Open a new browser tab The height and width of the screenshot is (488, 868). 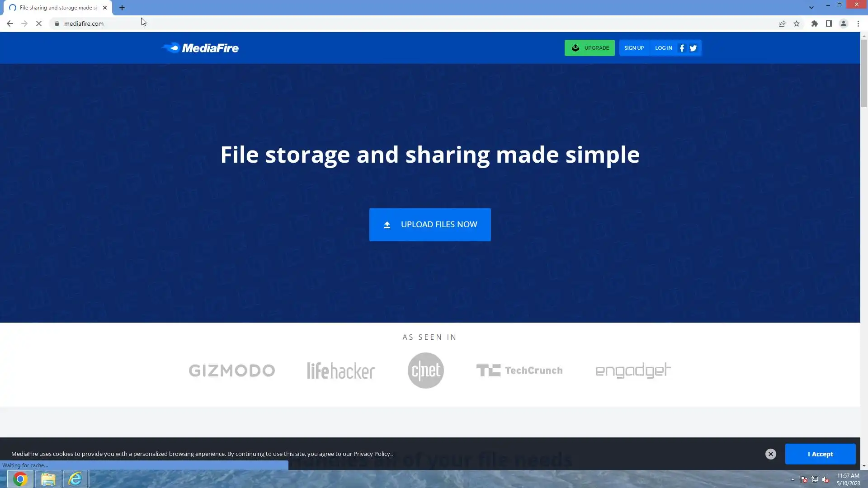[x=122, y=8]
